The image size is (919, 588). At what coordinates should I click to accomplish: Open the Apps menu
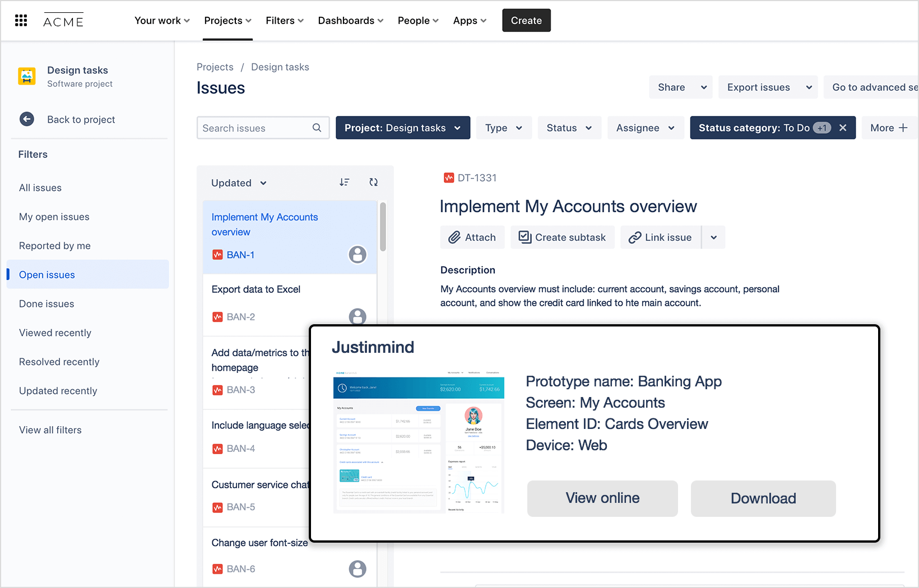point(470,21)
